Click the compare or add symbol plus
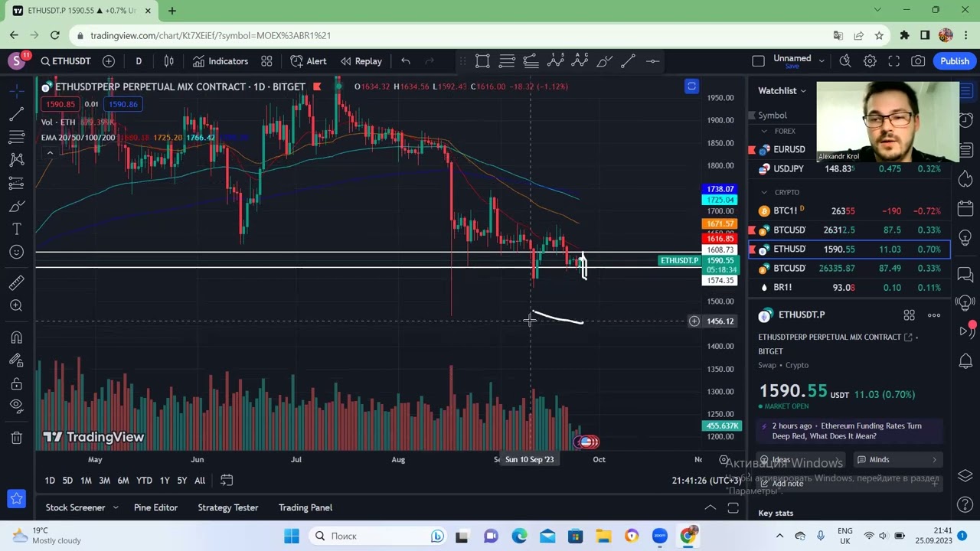 pos(109,61)
